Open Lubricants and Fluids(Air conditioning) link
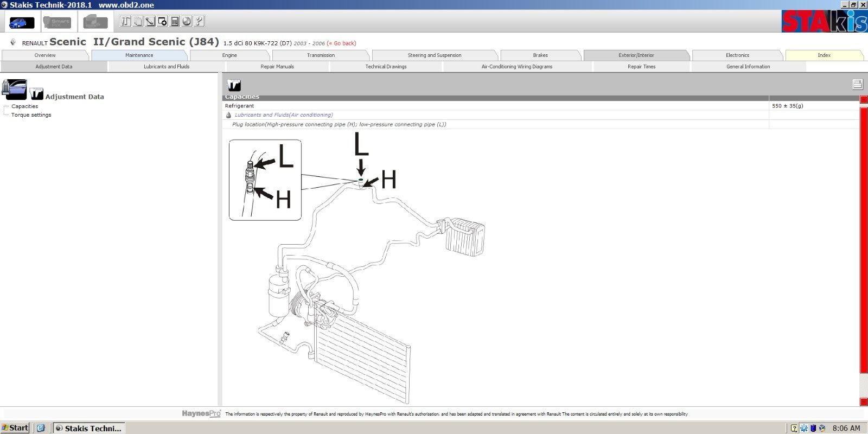The image size is (868, 434). point(284,115)
